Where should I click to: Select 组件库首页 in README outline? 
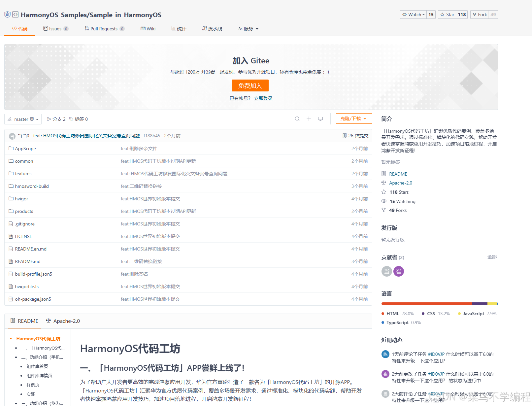click(37, 366)
